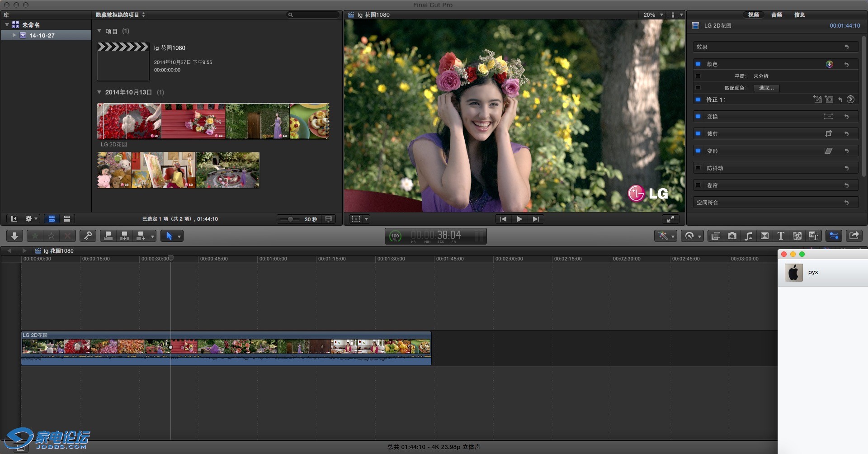Screen dimensions: 868x454
Task: Go to next edit point in viewer
Action: click(x=536, y=219)
